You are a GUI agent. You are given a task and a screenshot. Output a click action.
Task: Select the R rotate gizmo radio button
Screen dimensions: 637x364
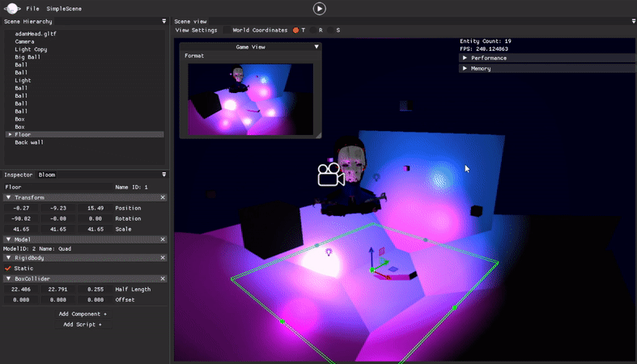[312, 31]
